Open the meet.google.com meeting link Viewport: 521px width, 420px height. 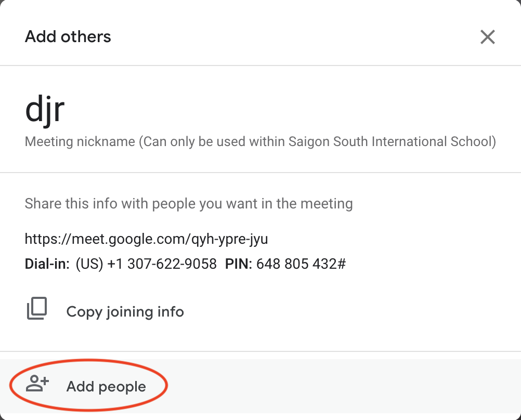point(146,239)
